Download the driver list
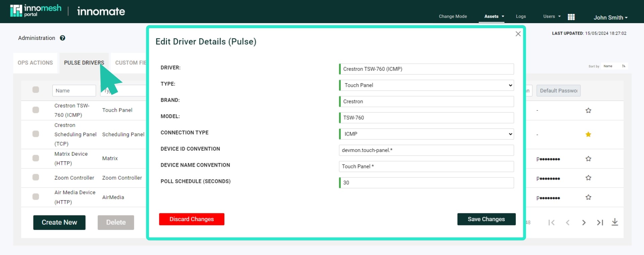The height and width of the screenshot is (255, 644). tap(615, 222)
